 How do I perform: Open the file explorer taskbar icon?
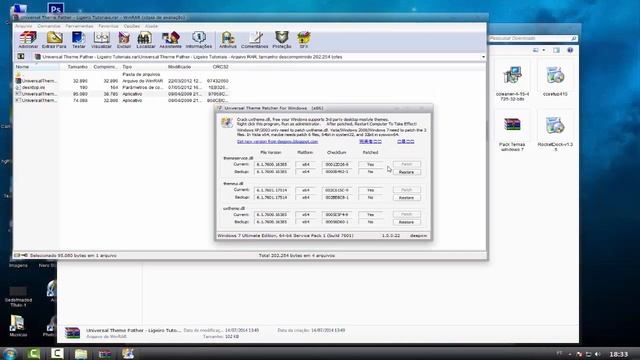pyautogui.click(x=81, y=354)
